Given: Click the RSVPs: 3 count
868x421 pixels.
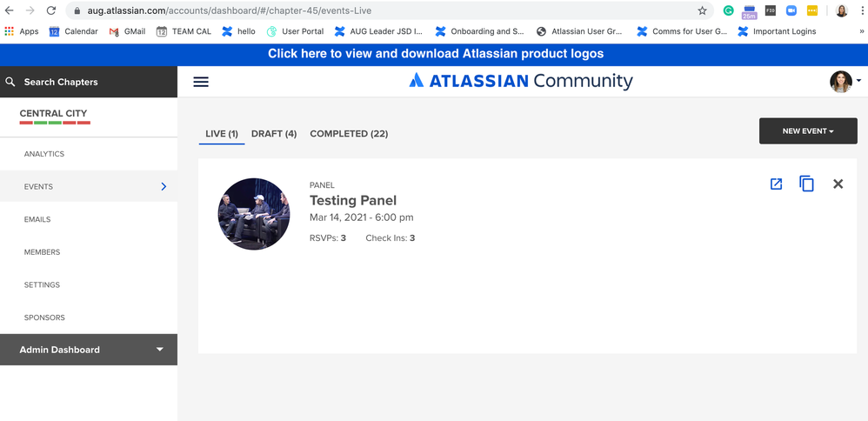Looking at the screenshot, I should click(x=328, y=238).
